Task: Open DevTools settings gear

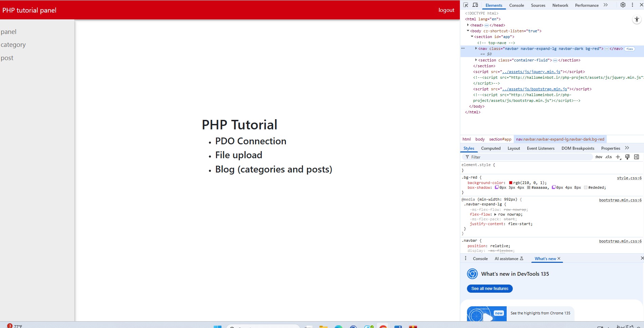Action: coord(623,5)
